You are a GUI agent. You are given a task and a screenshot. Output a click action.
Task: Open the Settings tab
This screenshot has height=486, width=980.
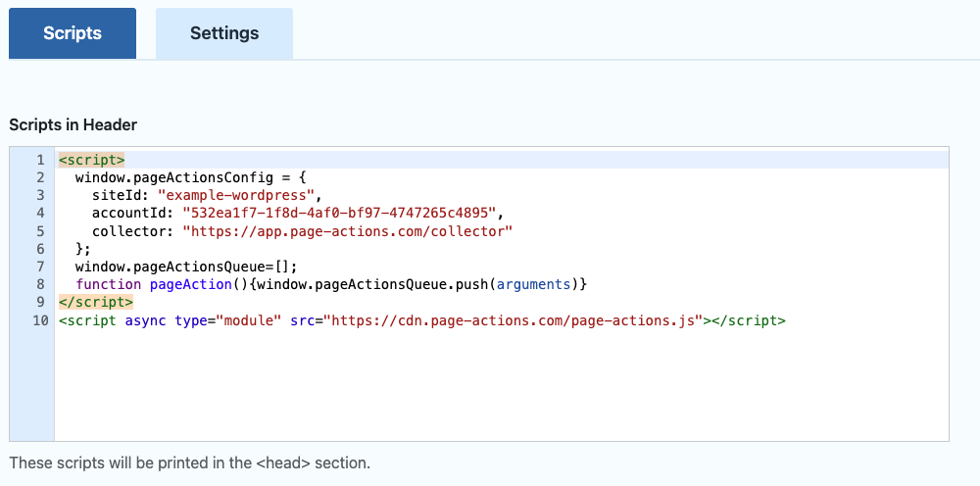point(224,33)
